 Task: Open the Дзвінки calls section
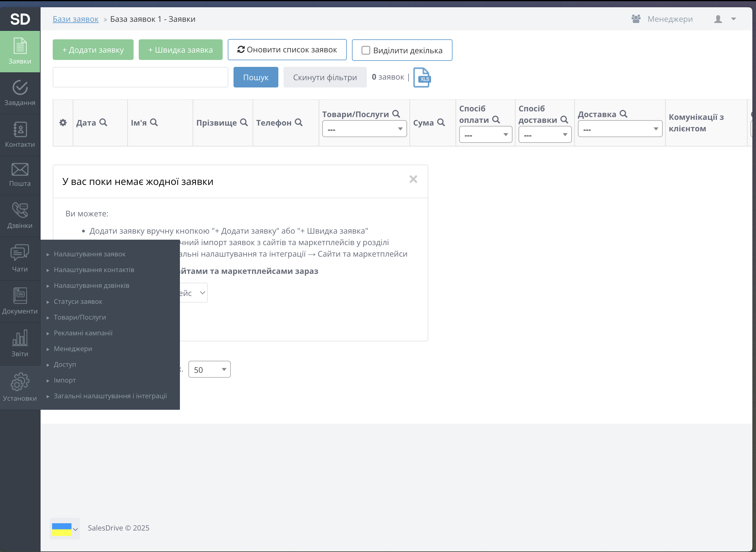click(20, 216)
